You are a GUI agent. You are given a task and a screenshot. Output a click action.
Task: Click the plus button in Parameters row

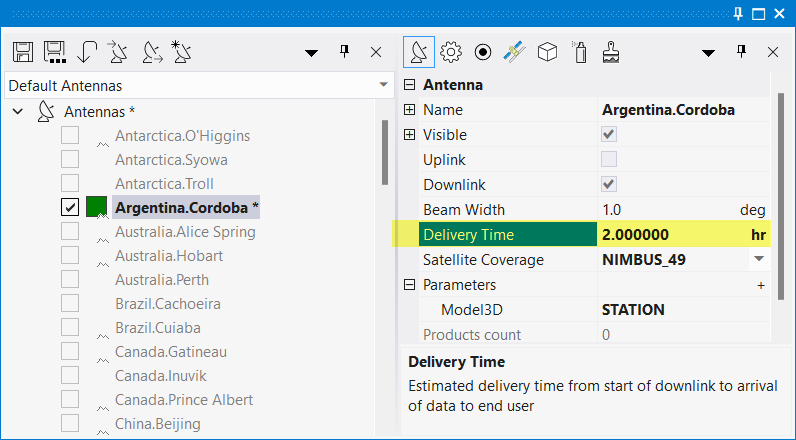[760, 285]
